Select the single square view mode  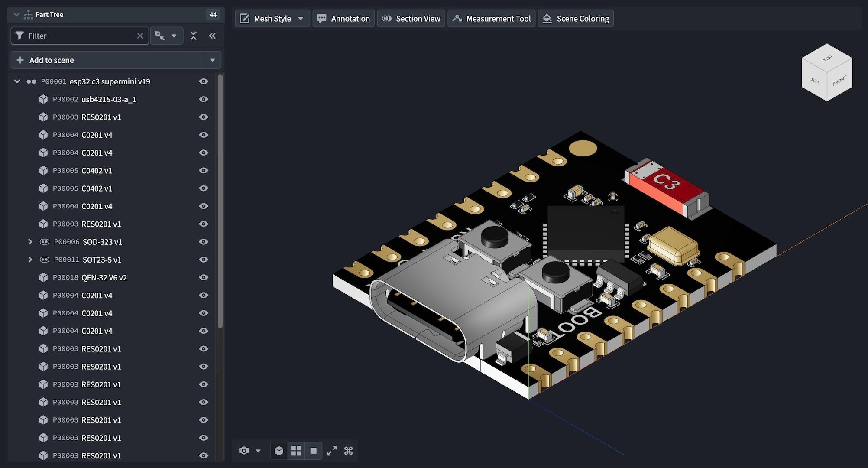pos(314,451)
